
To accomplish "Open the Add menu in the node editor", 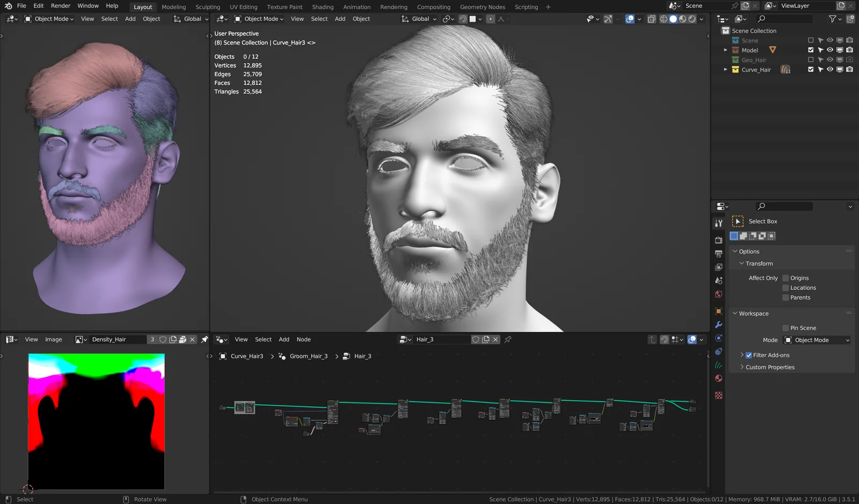I will [284, 339].
